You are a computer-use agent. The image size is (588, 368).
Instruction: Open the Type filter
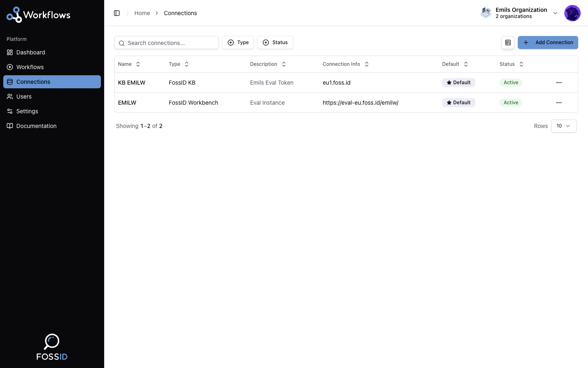pos(238,43)
